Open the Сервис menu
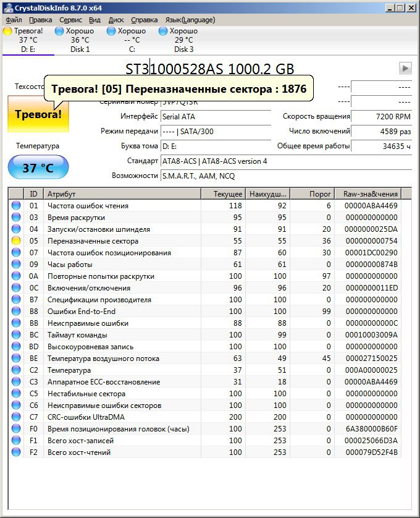 pyautogui.click(x=70, y=20)
